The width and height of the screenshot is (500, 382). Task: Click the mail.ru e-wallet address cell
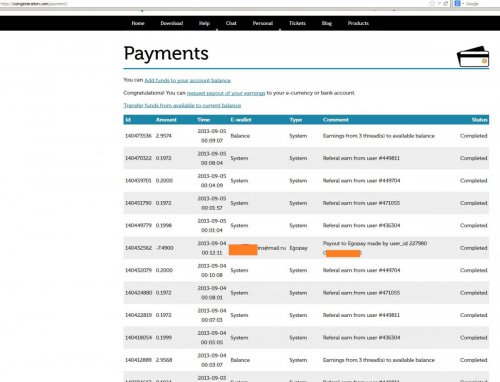coord(257,248)
